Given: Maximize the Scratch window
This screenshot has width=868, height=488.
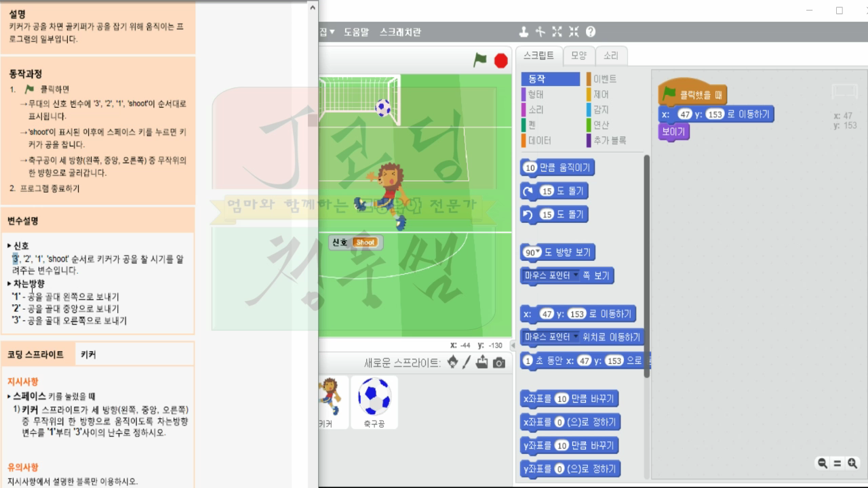Looking at the screenshot, I should click(840, 10).
